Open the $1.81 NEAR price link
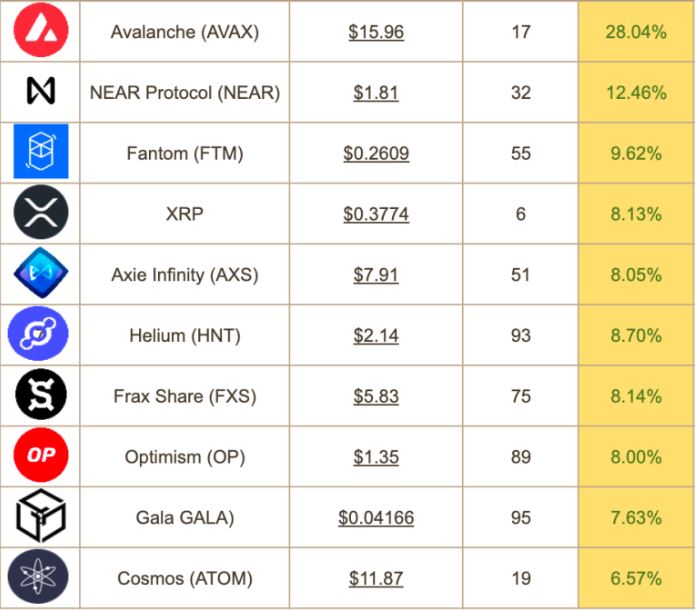696x610 pixels. 376,93
